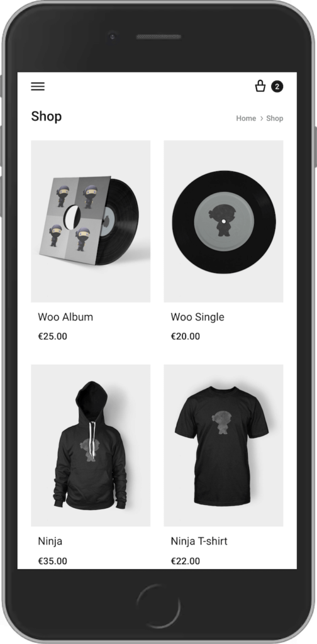Select the Ninja product title
The width and height of the screenshot is (317, 644).
tap(50, 541)
